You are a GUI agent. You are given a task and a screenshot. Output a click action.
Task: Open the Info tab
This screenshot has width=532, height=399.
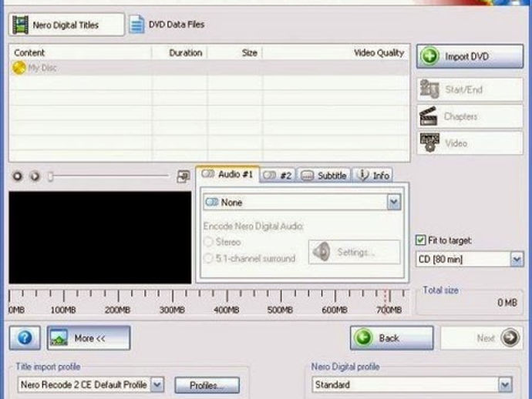click(373, 176)
